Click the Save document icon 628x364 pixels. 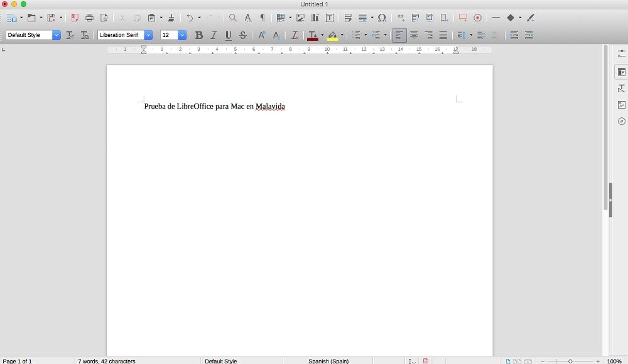(x=51, y=18)
